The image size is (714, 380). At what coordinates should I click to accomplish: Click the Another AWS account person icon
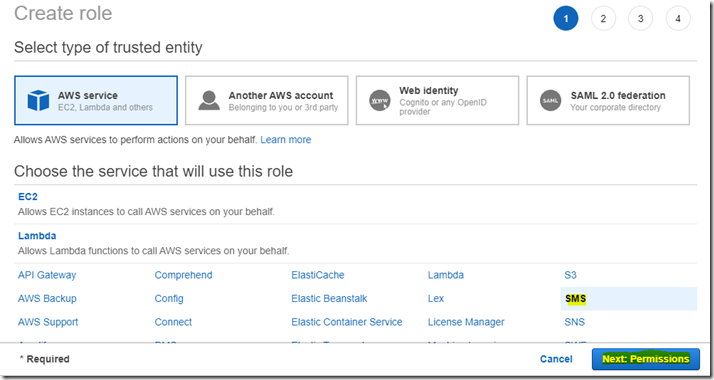[209, 101]
